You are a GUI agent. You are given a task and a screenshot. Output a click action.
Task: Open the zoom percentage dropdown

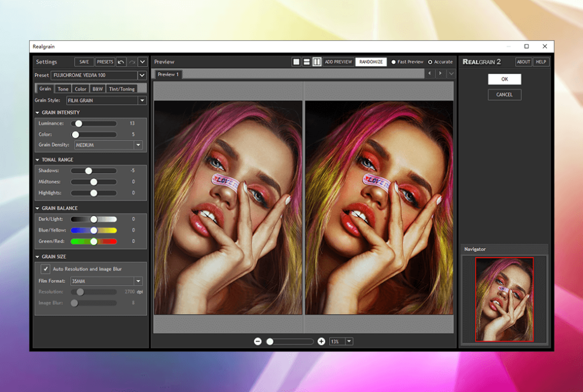349,341
